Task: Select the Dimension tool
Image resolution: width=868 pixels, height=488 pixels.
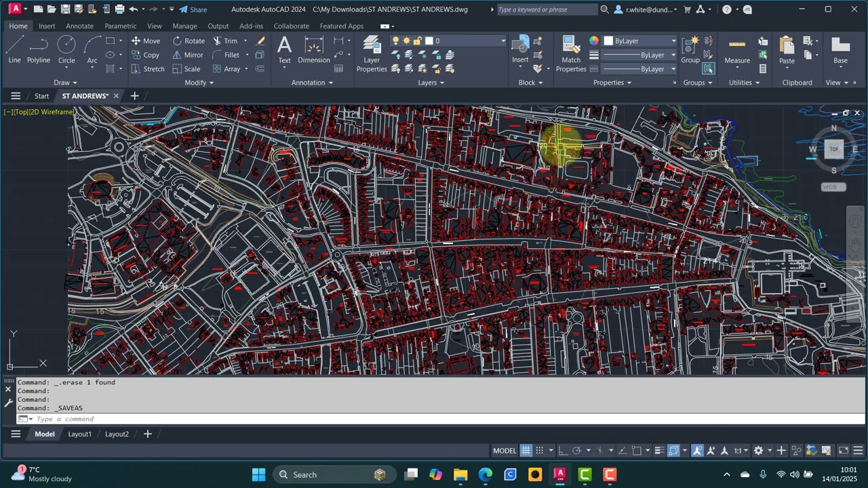Action: click(x=314, y=50)
